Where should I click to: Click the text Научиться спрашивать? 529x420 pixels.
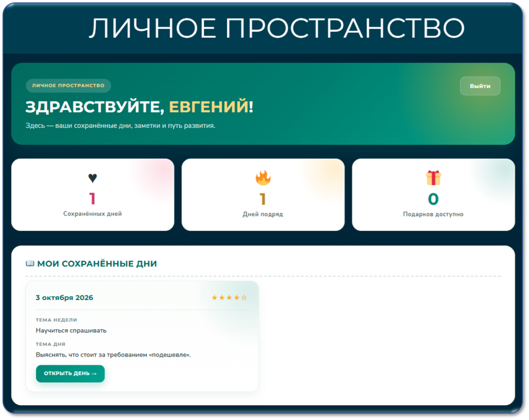[x=71, y=330]
